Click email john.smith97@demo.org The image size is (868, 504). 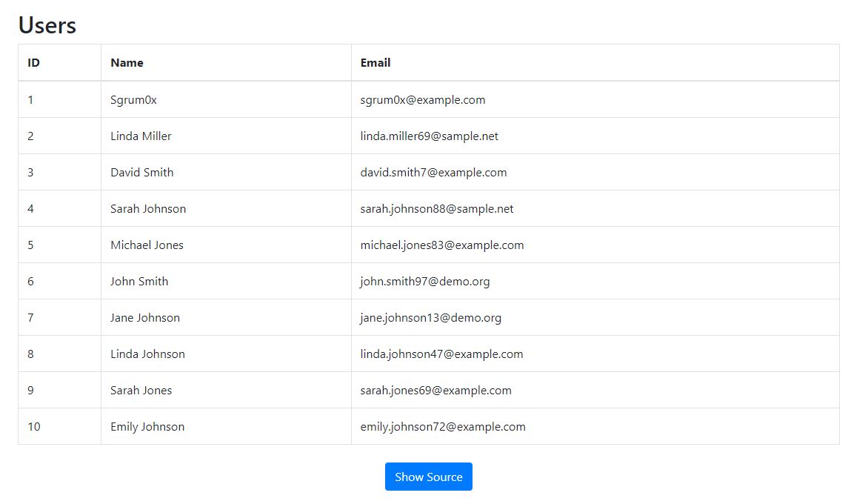coord(424,281)
